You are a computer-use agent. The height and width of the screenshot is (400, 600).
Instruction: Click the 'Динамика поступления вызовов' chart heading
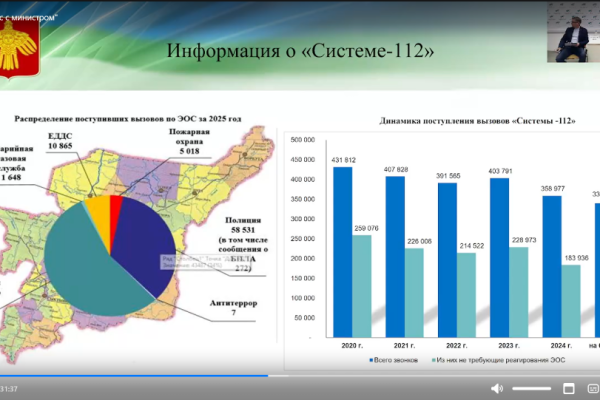[478, 121]
